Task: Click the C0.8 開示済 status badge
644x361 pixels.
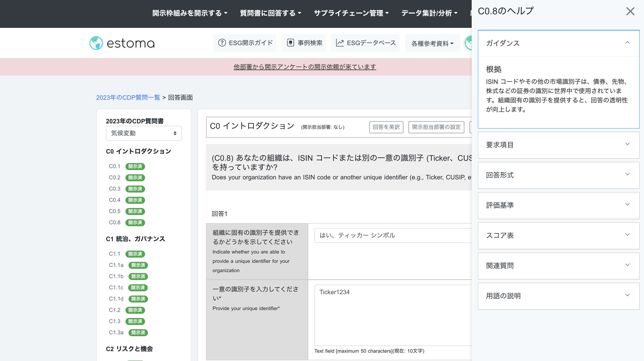Action: point(135,223)
